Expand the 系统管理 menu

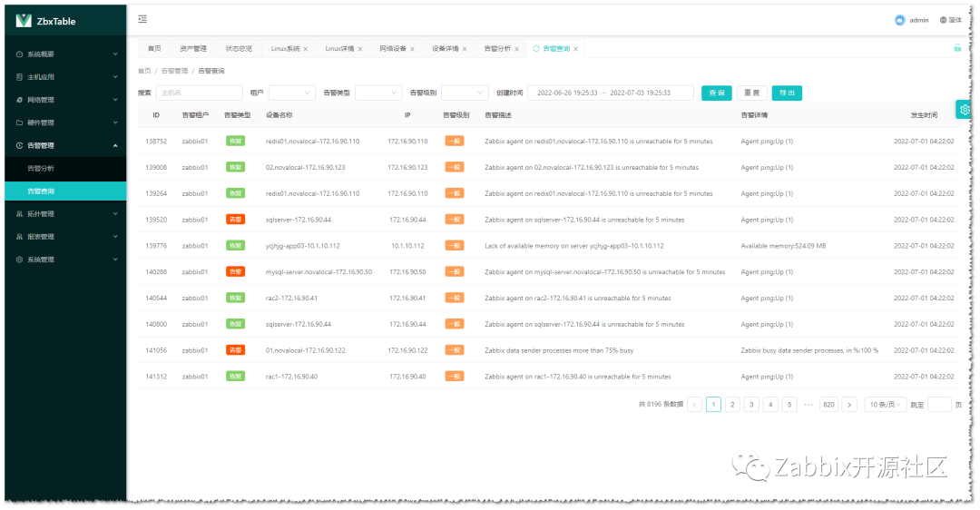pyautogui.click(x=115, y=260)
